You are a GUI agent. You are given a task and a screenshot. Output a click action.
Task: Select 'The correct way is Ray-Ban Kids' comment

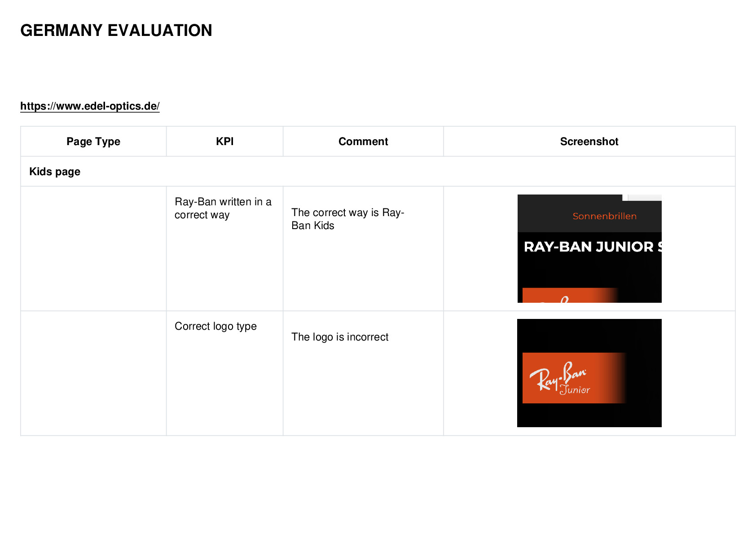[x=348, y=219]
